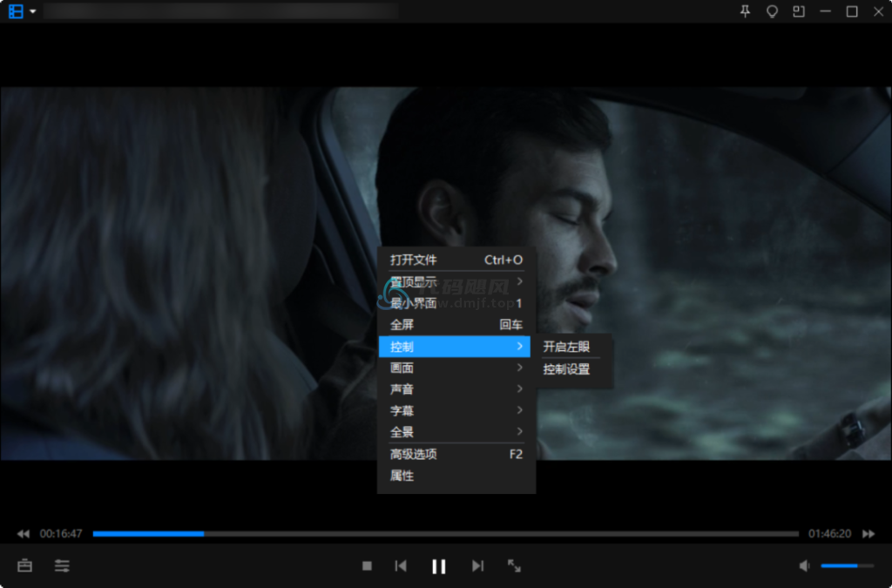This screenshot has height=588, width=892.
Task: Pin the window on top with the pin icon
Action: [x=746, y=11]
